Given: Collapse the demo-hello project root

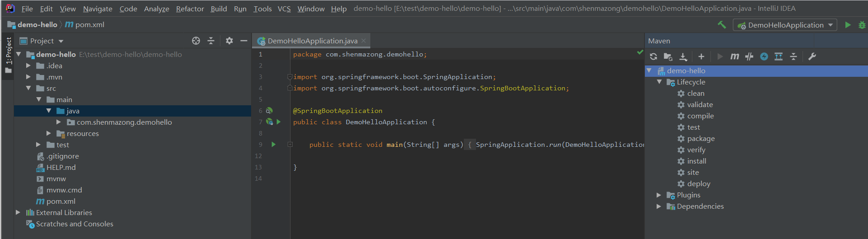Looking at the screenshot, I should pyautogui.click(x=19, y=54).
